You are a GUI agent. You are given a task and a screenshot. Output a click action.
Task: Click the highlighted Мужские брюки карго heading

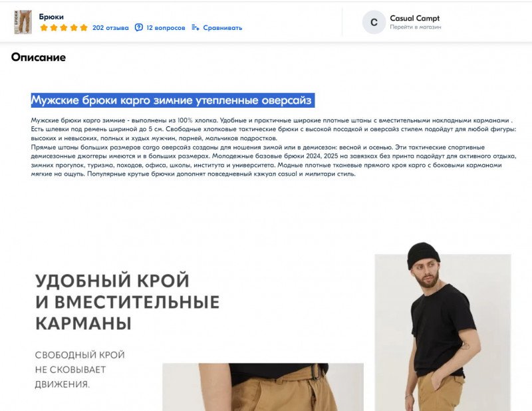click(173, 100)
